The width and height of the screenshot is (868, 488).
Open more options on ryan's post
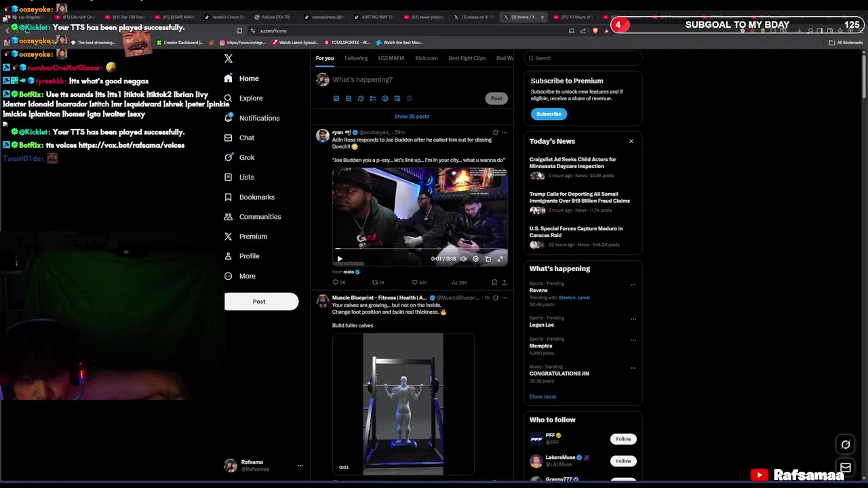[x=505, y=133]
